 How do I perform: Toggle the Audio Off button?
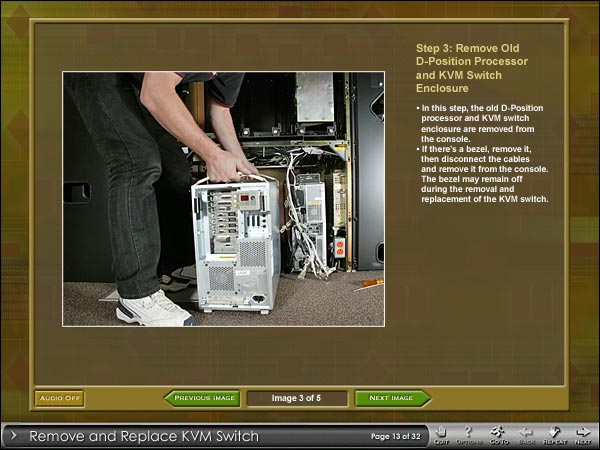[x=60, y=398]
